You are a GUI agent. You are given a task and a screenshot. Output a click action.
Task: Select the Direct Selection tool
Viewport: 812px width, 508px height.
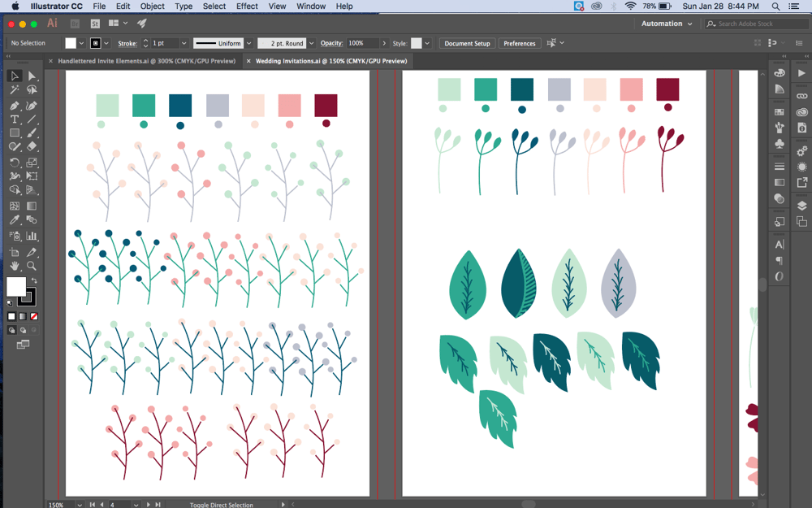pos(32,76)
